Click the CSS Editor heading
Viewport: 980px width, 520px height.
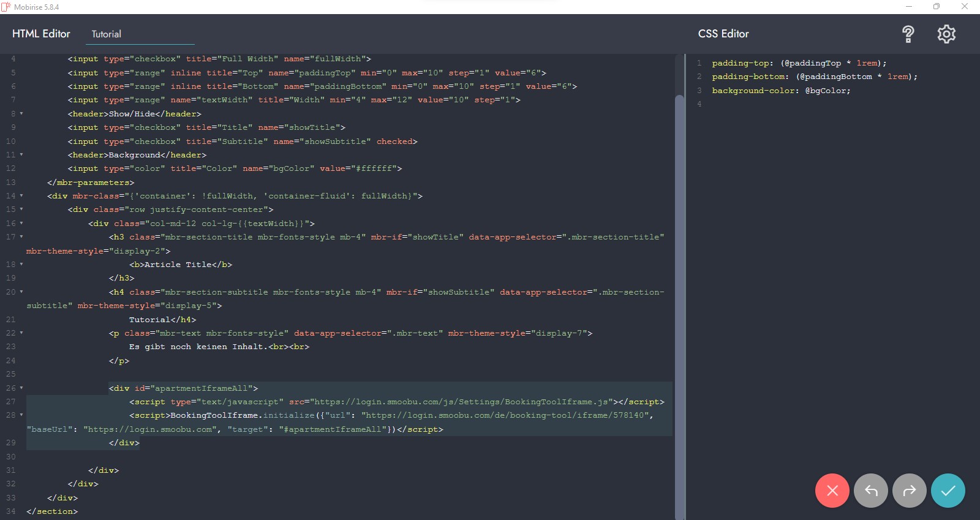coord(723,34)
